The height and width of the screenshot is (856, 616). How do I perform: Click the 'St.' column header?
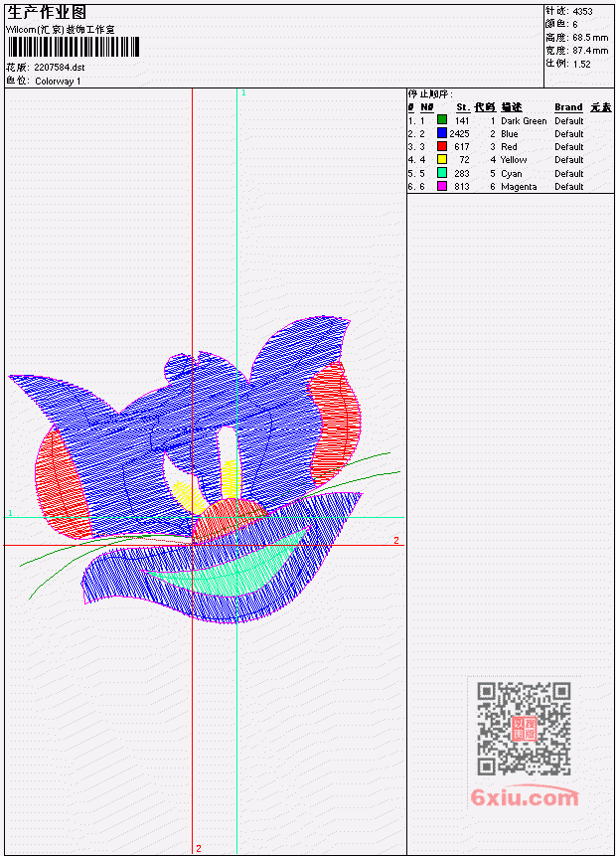click(463, 107)
